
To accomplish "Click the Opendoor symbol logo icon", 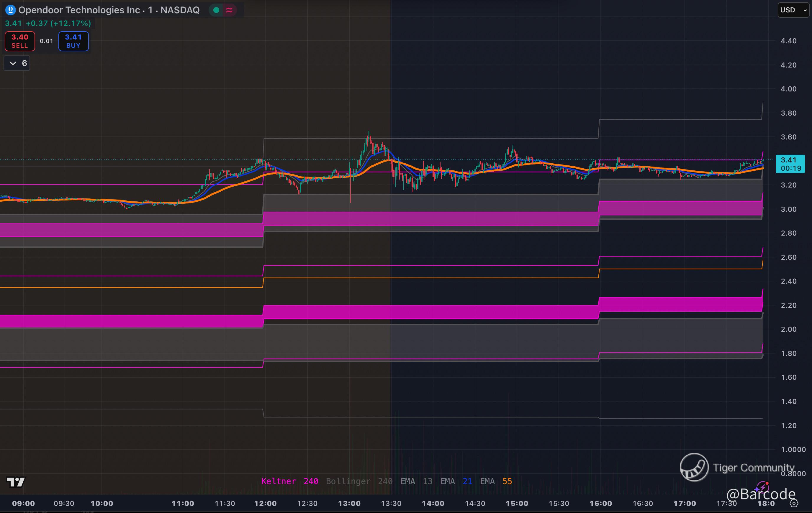I will [10, 10].
